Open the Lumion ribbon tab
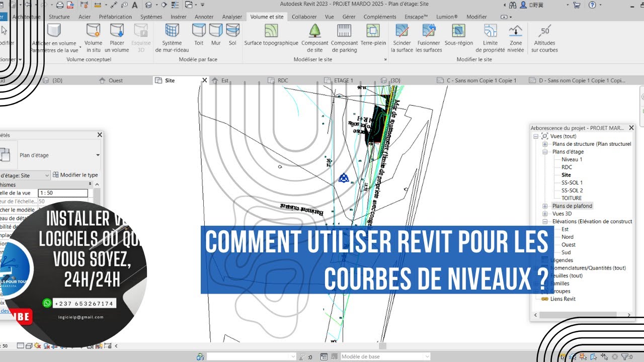Image resolution: width=644 pixels, height=362 pixels. pos(447,17)
